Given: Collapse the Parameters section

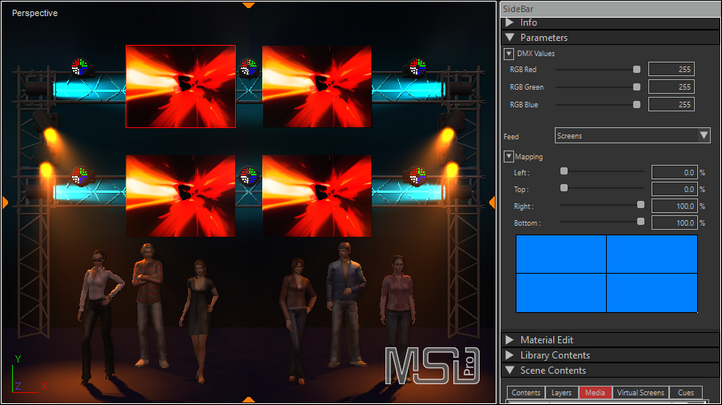Looking at the screenshot, I should coord(509,37).
